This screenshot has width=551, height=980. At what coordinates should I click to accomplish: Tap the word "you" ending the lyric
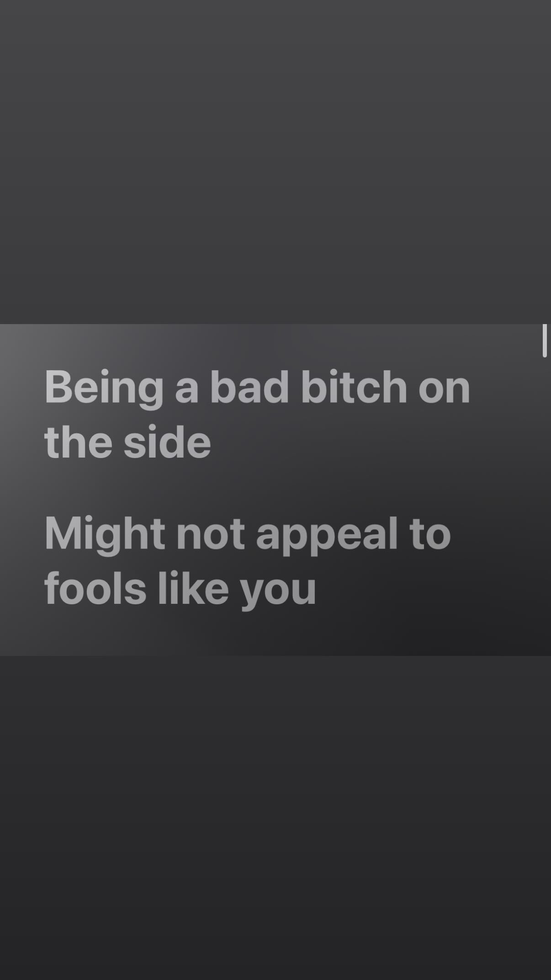[278, 592]
